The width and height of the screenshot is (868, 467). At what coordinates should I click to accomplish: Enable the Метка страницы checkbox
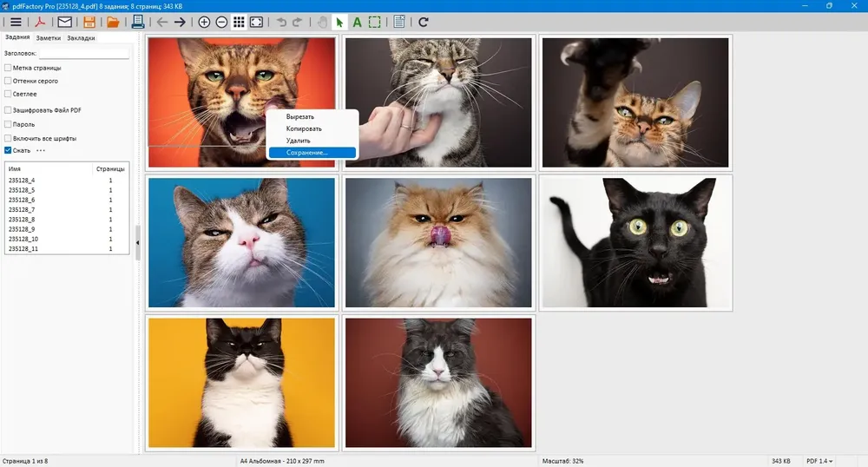8,68
